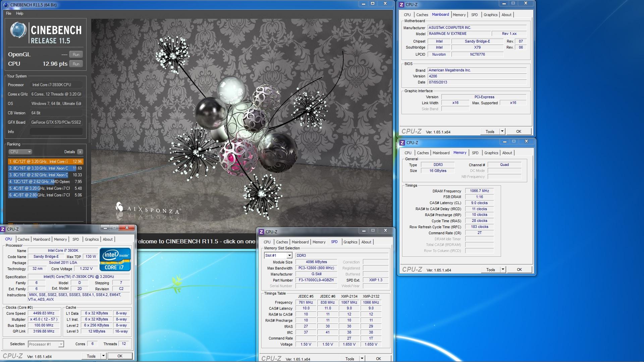This screenshot has height=362, width=644.
Task: Click the Cinebench sphere logo
Action: point(18,30)
